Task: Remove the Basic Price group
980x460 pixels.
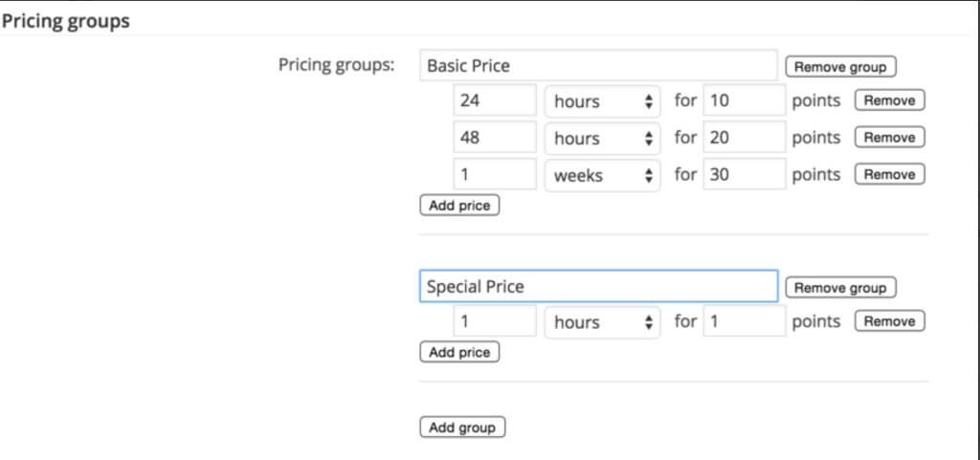Action: [x=840, y=67]
